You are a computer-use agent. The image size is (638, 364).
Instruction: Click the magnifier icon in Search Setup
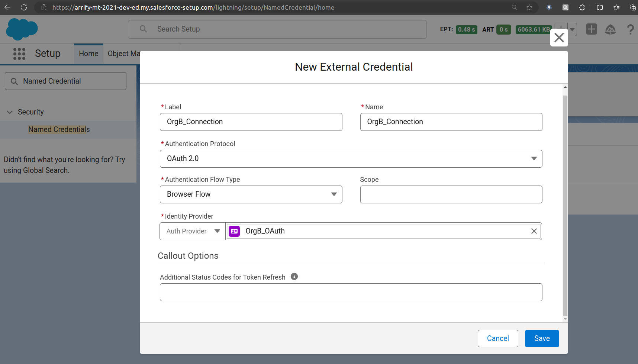coord(143,29)
